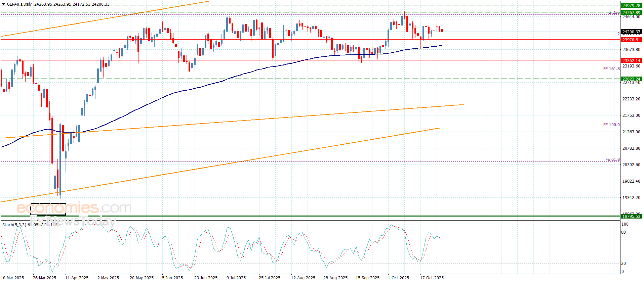This screenshot has height=282, width=644.
Task: Click the 20 level on stochastic scale
Action: point(623,264)
